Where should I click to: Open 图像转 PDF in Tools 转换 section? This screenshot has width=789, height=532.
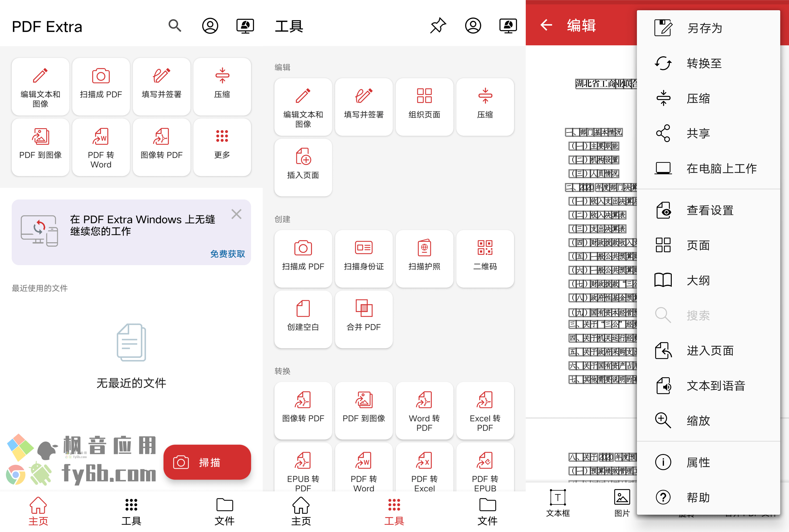pyautogui.click(x=303, y=411)
